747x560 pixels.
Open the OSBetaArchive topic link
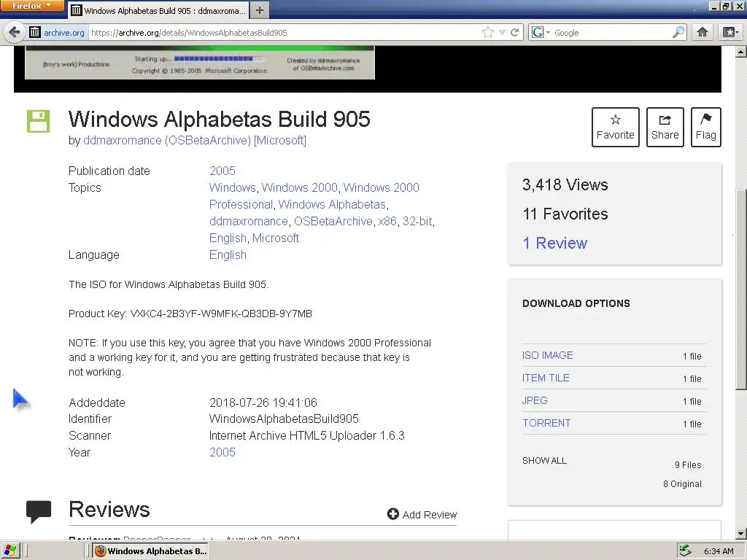[333, 222]
